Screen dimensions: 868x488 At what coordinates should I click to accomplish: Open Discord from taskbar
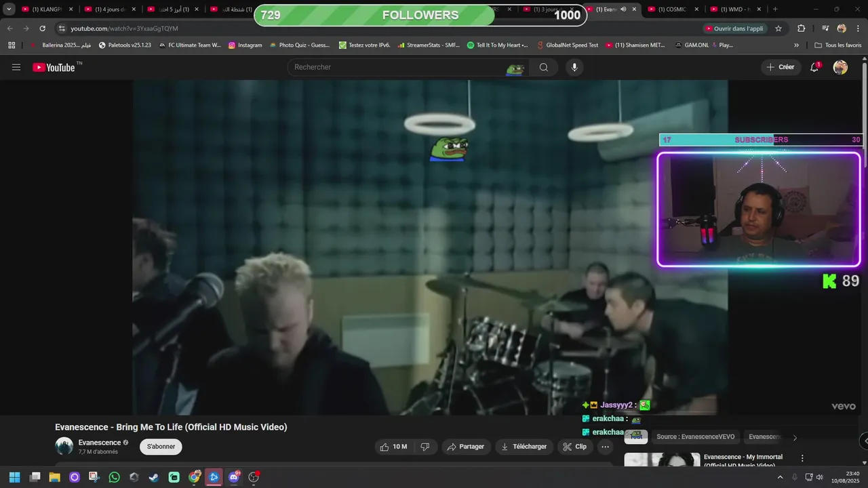tap(235, 477)
